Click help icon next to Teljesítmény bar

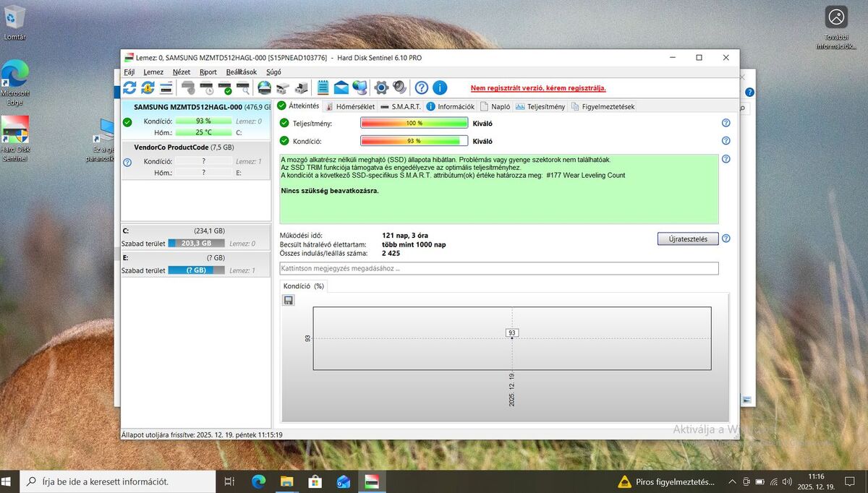point(726,123)
